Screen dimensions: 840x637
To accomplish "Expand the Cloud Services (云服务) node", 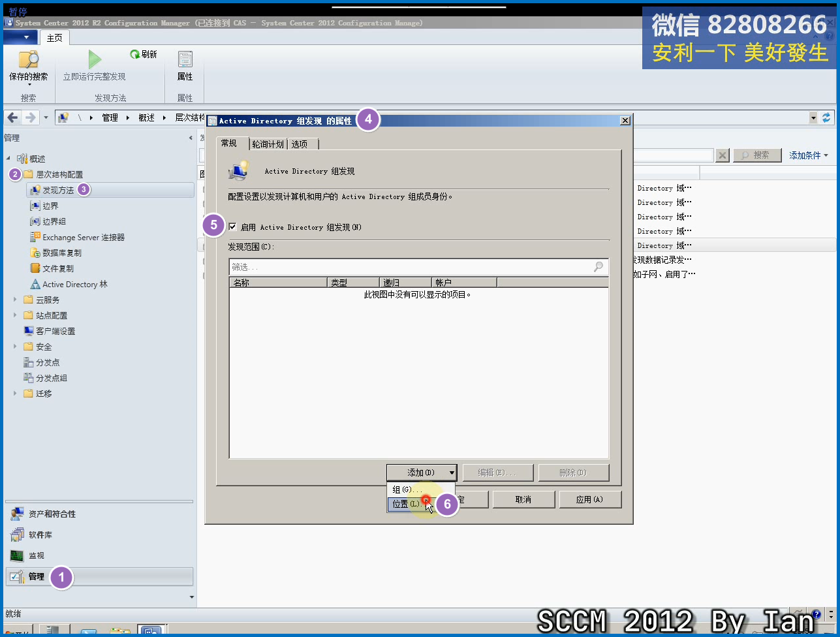I will [x=16, y=300].
